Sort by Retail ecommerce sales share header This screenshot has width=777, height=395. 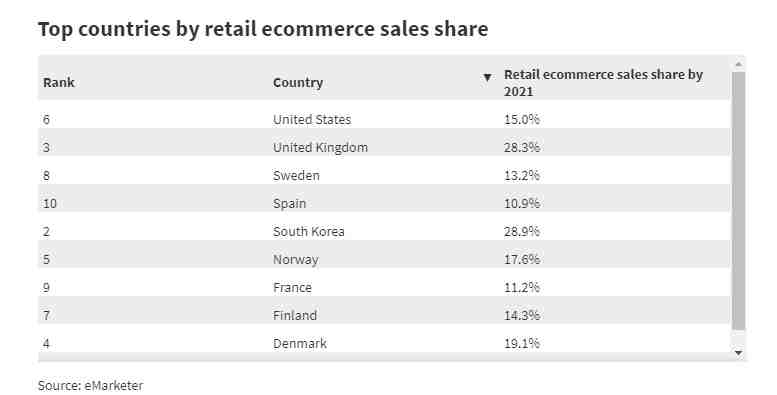point(603,83)
